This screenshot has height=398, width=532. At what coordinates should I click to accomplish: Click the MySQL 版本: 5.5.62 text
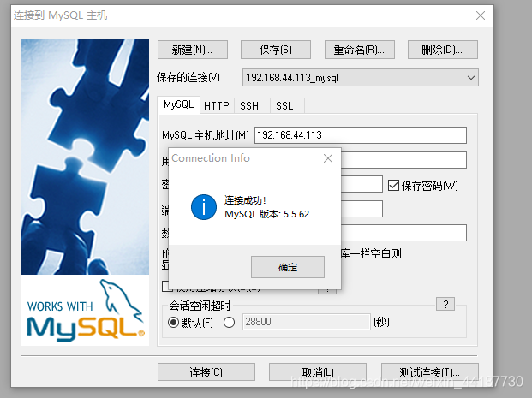(267, 214)
